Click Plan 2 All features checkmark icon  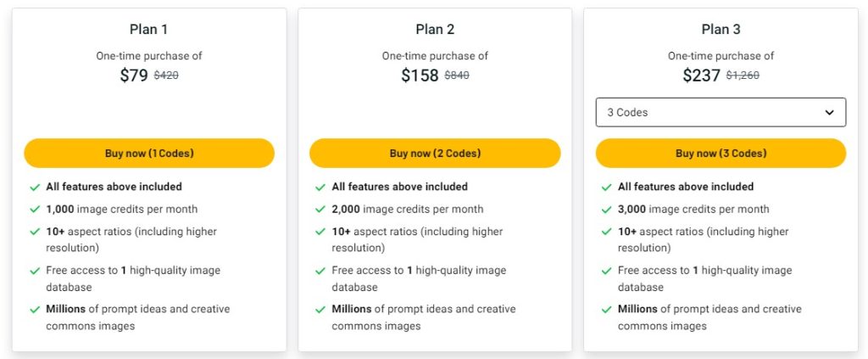[x=320, y=187]
